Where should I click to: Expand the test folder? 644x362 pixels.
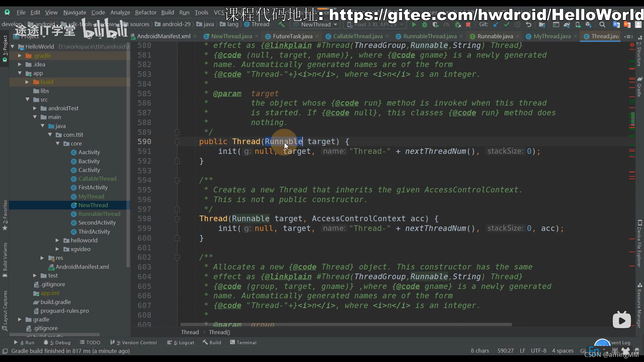click(x=35, y=276)
